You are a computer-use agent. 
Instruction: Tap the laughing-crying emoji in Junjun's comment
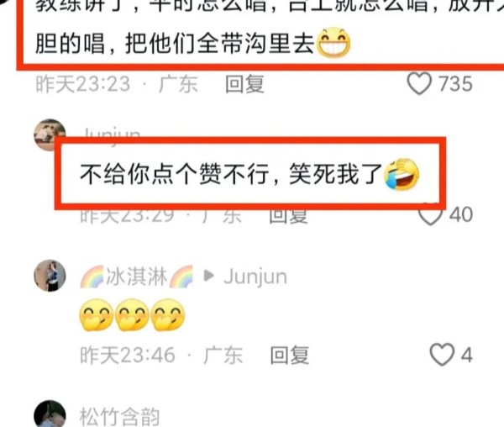(402, 174)
